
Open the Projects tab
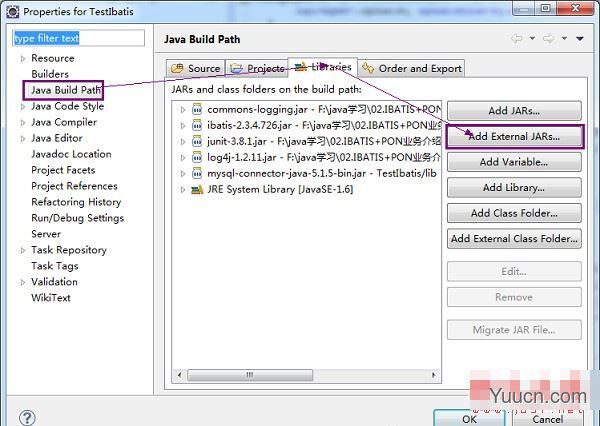pos(257,68)
